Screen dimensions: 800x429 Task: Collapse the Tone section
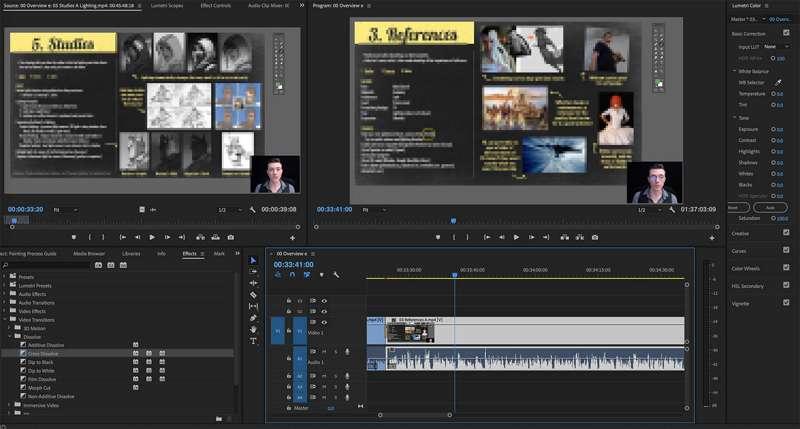click(x=735, y=117)
